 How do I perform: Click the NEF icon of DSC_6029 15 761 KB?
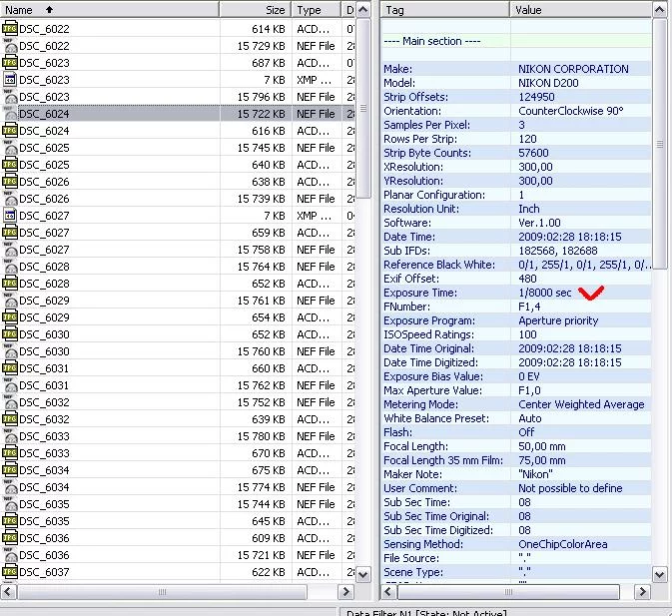coord(10,301)
